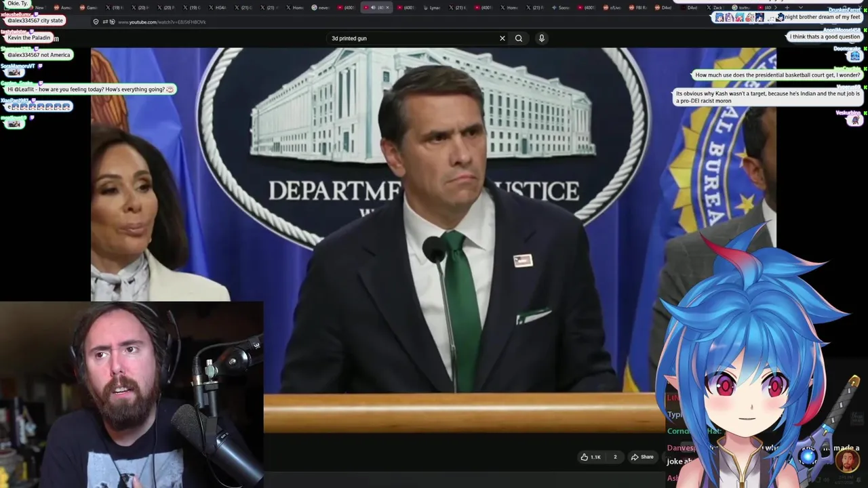868x488 pixels.
Task: Click 'night brother dream of my feet' message
Action: [x=788, y=17]
